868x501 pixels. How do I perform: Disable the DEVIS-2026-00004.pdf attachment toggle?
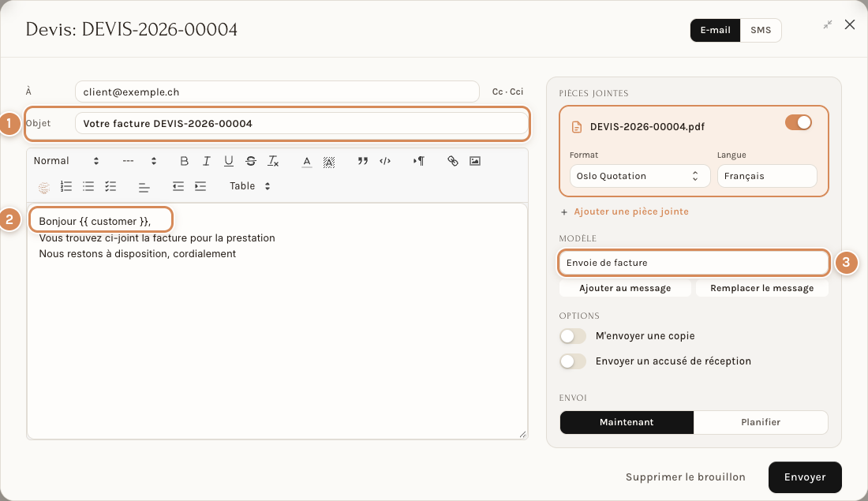(799, 122)
